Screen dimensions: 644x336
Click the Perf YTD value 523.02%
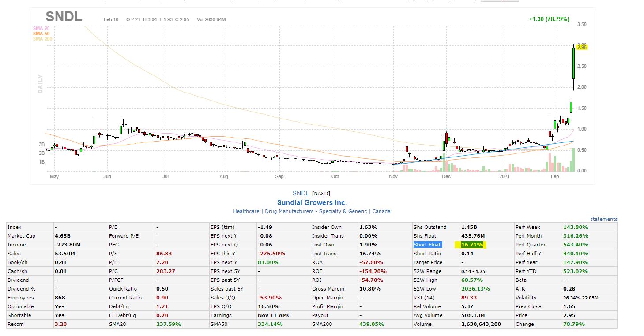tap(576, 271)
